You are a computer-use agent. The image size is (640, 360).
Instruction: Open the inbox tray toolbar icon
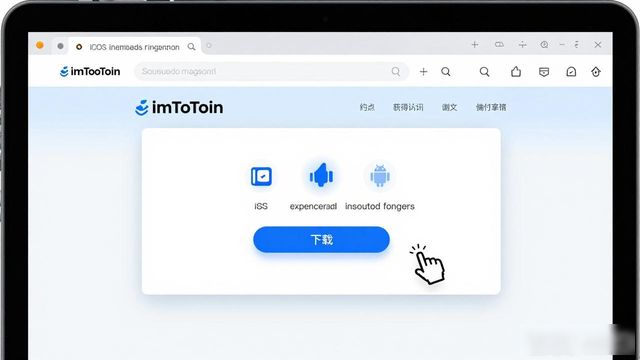coord(544,72)
